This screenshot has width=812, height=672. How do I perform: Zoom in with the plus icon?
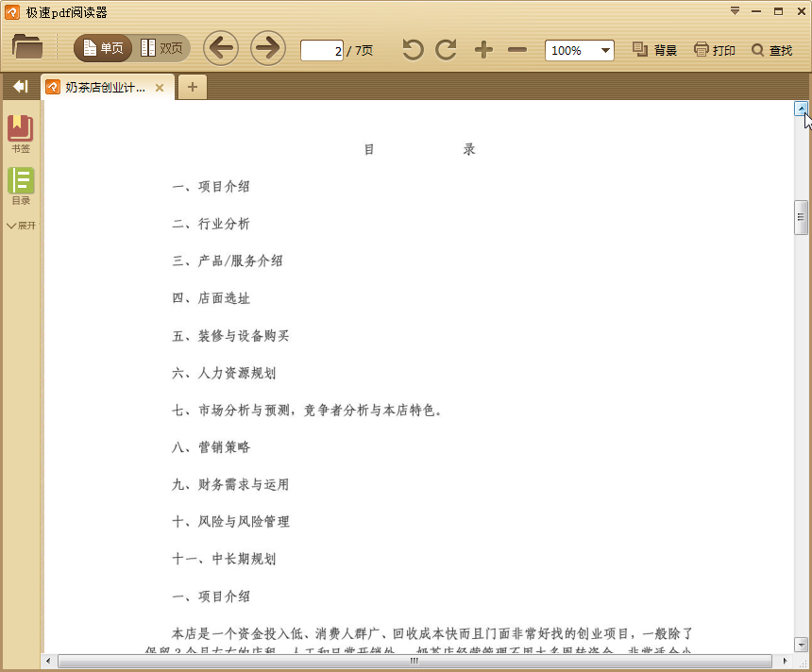click(483, 50)
